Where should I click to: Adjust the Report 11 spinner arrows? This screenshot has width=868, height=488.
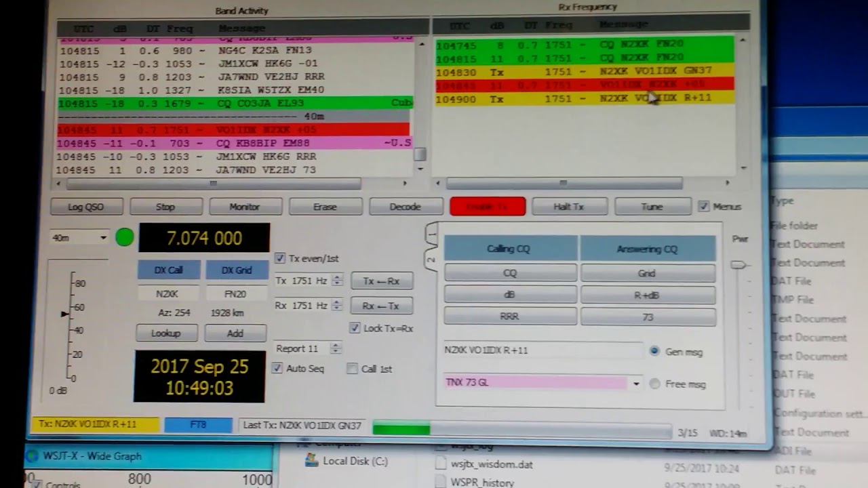coord(335,348)
